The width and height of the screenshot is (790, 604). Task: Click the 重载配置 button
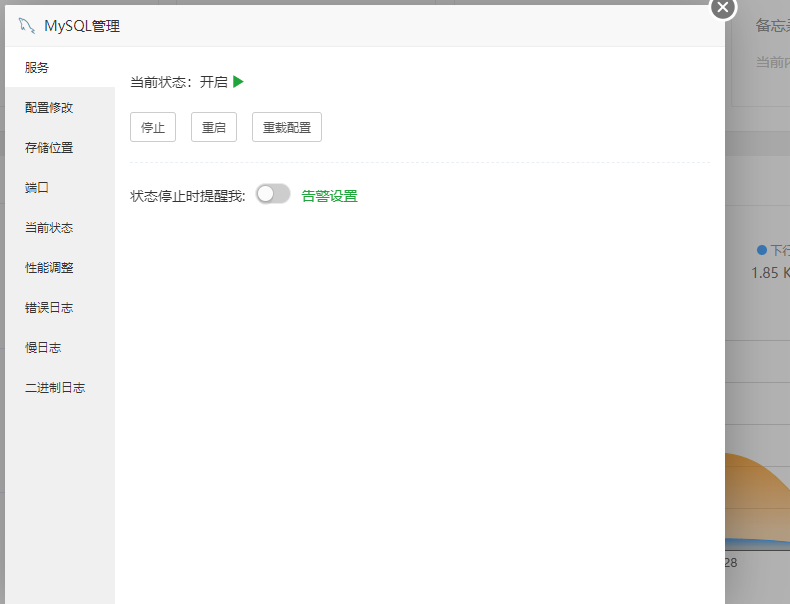tap(287, 127)
